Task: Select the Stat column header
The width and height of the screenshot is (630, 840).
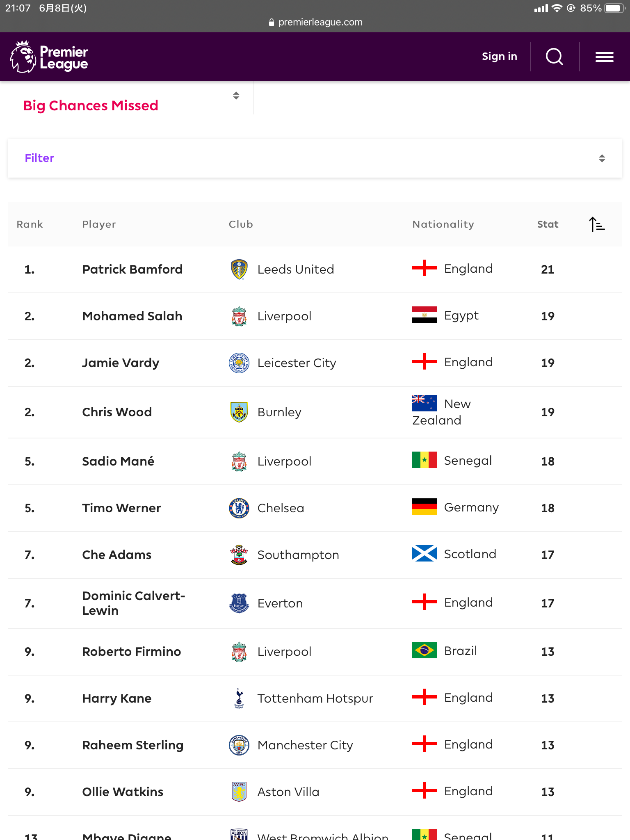Action: pyautogui.click(x=548, y=224)
